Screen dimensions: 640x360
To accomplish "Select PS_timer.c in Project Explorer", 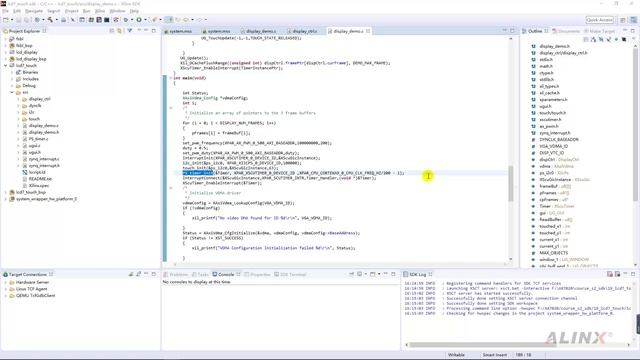I will (38, 139).
